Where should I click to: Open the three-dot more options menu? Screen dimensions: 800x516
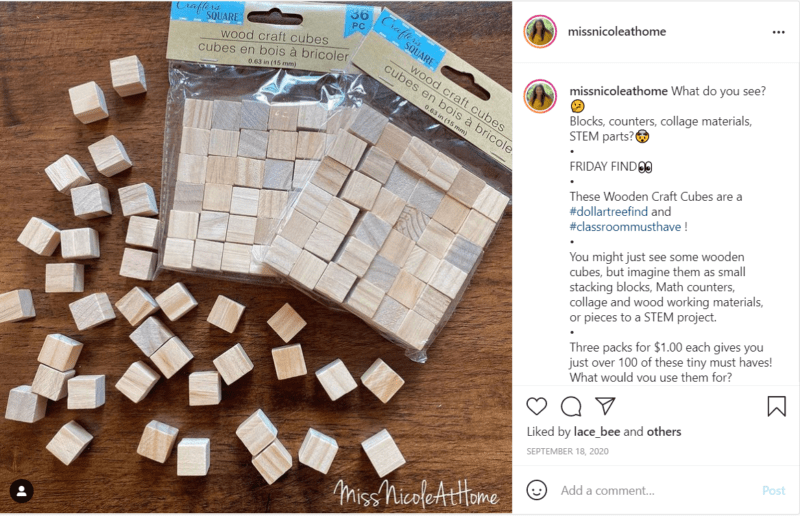[779, 32]
